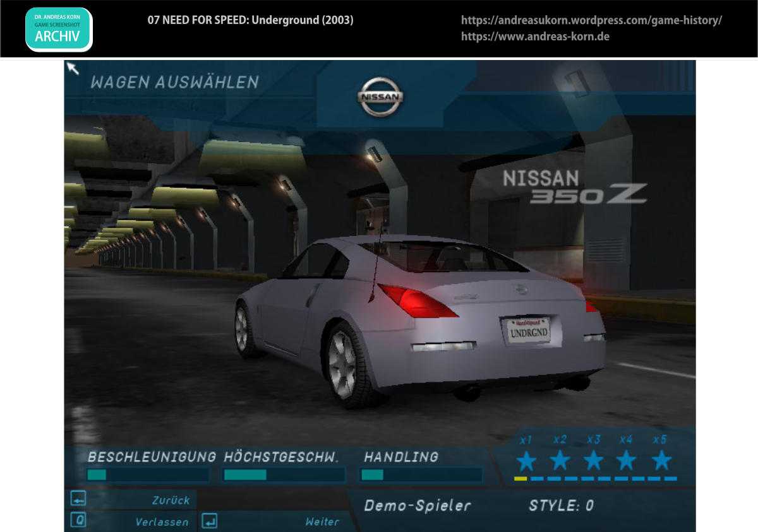This screenshot has height=532, width=758.
Task: Click the Enter key icon beside Weiter
Action: 210,521
